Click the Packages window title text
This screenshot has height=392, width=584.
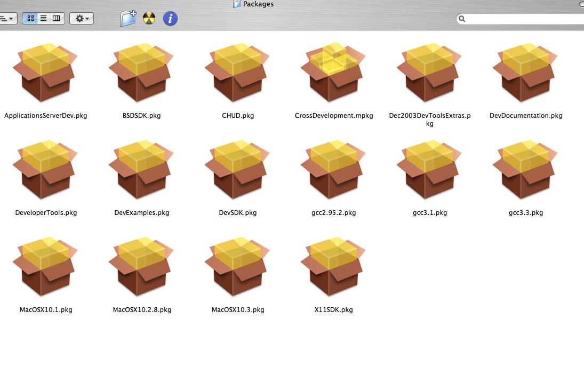[x=258, y=4]
